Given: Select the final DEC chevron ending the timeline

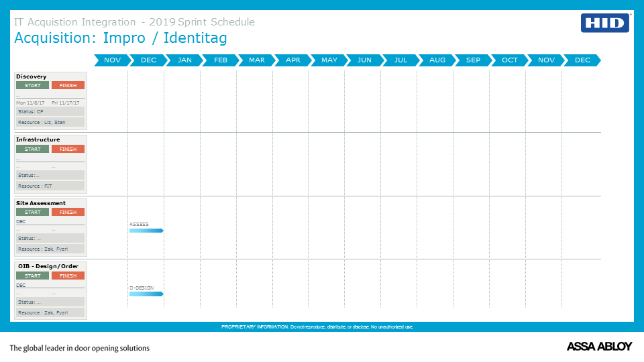Looking at the screenshot, I should click(x=582, y=60).
